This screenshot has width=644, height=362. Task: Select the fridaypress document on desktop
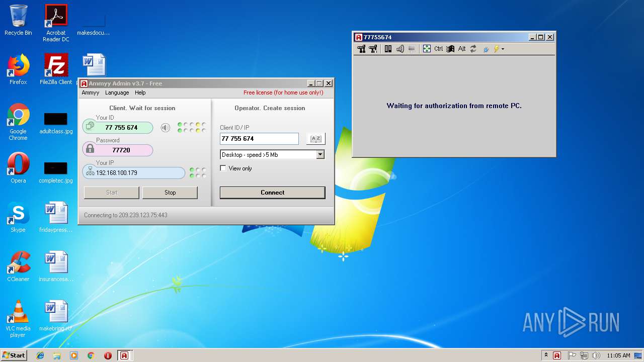pyautogui.click(x=56, y=217)
